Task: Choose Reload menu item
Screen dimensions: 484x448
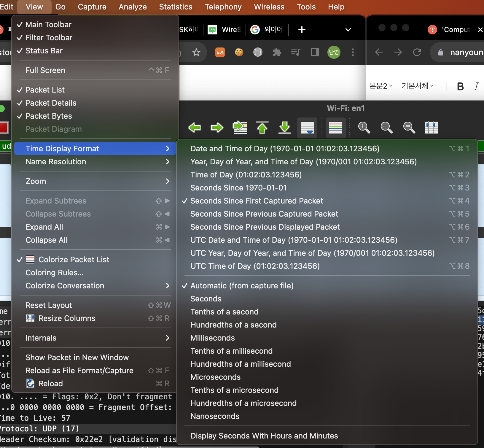Action: pos(95,384)
